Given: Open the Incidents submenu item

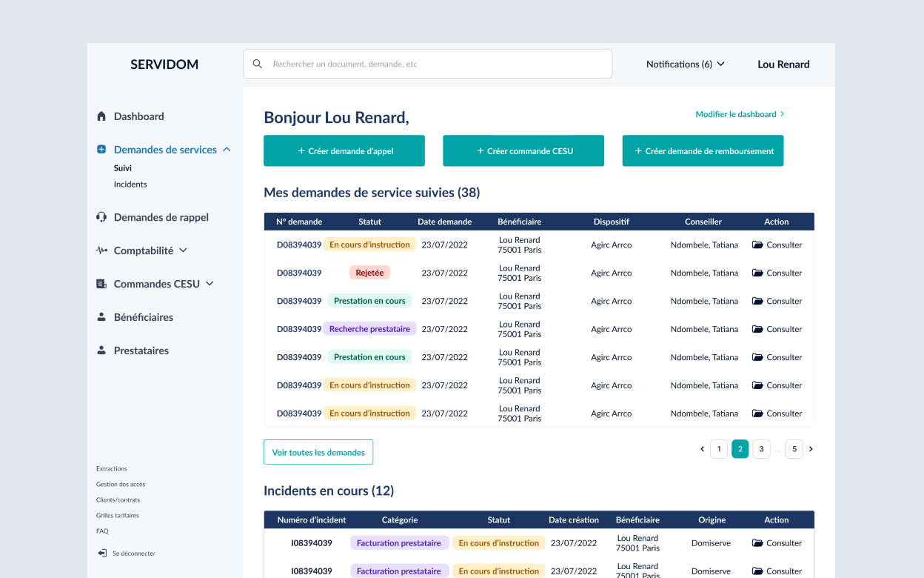Looking at the screenshot, I should tap(130, 185).
